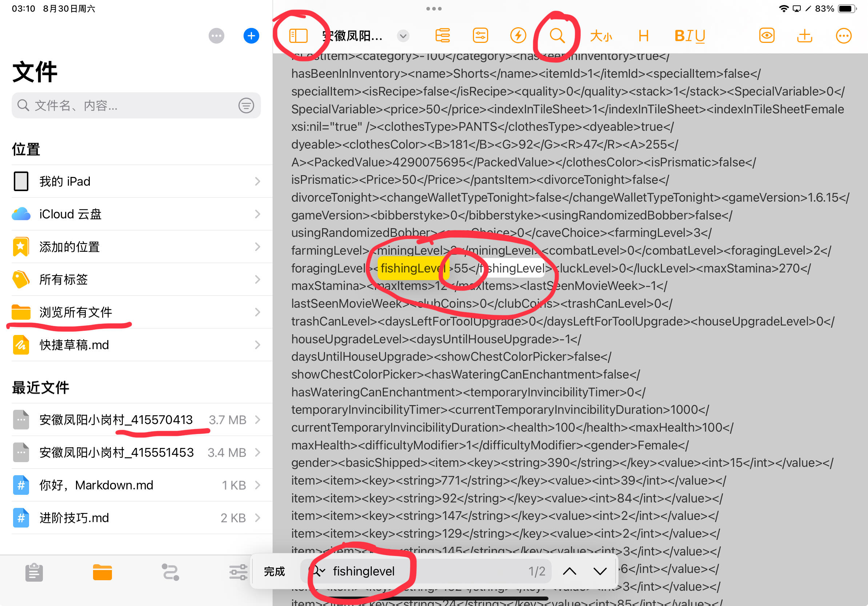Toggle the preview eye icon
The width and height of the screenshot is (868, 606).
click(x=767, y=36)
